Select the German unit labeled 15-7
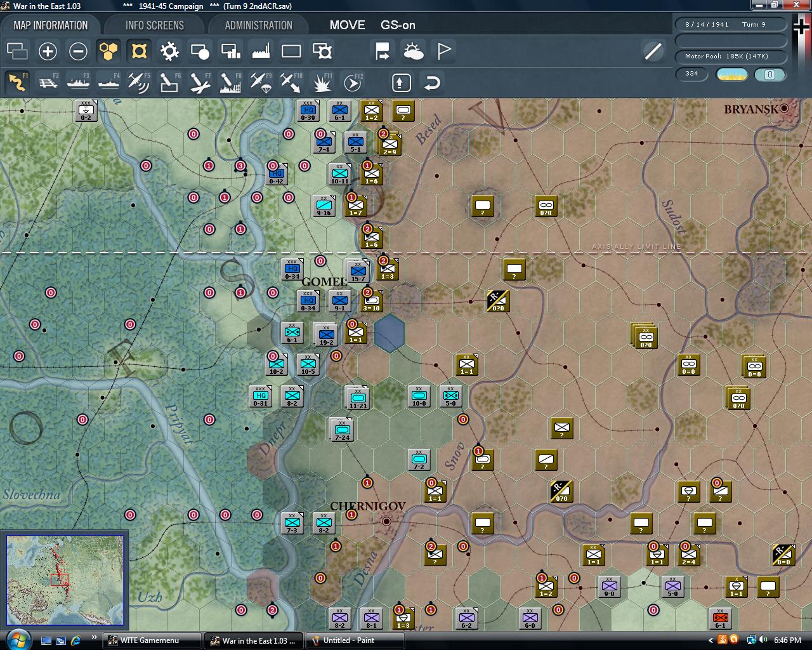The width and height of the screenshot is (812, 650). tap(358, 272)
